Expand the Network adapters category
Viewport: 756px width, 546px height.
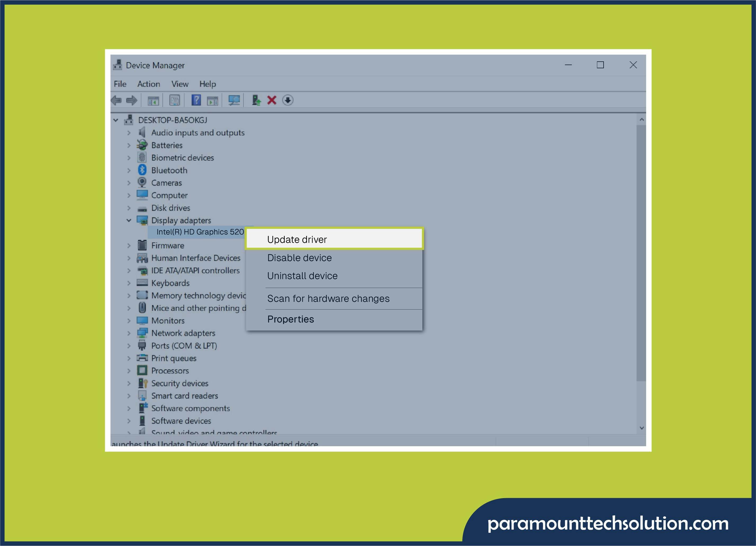pyautogui.click(x=129, y=333)
